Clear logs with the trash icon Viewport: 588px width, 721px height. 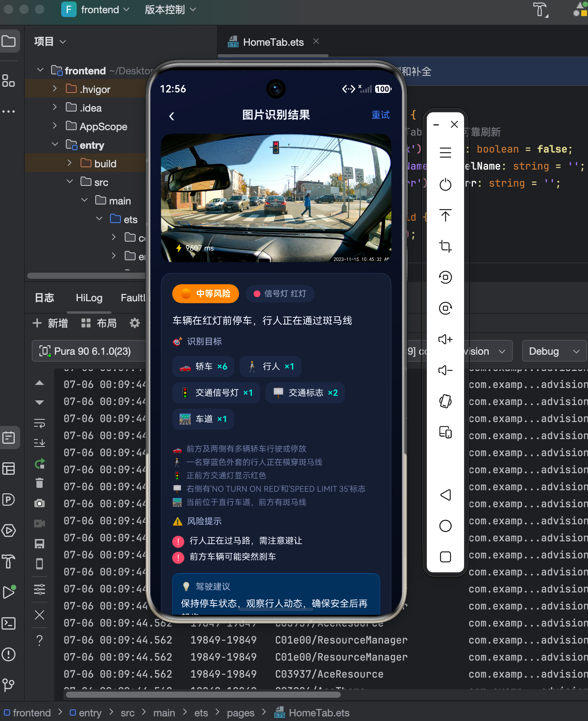point(40,483)
